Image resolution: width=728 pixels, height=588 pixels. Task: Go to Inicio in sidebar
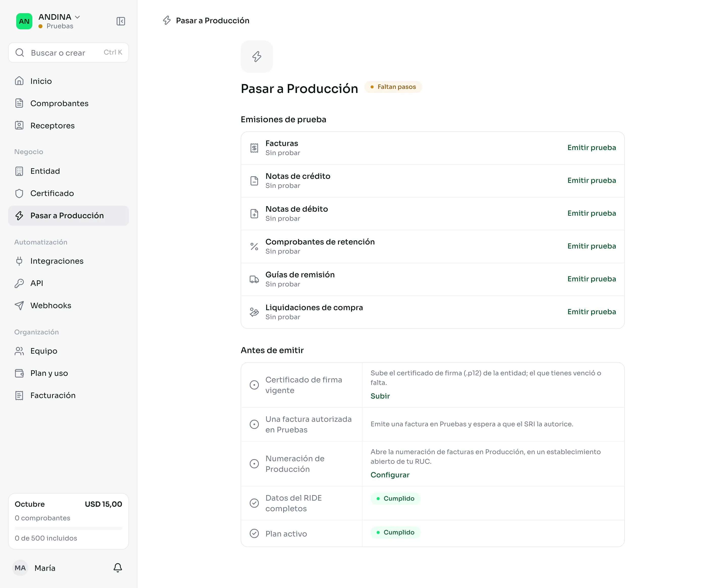tap(69, 81)
